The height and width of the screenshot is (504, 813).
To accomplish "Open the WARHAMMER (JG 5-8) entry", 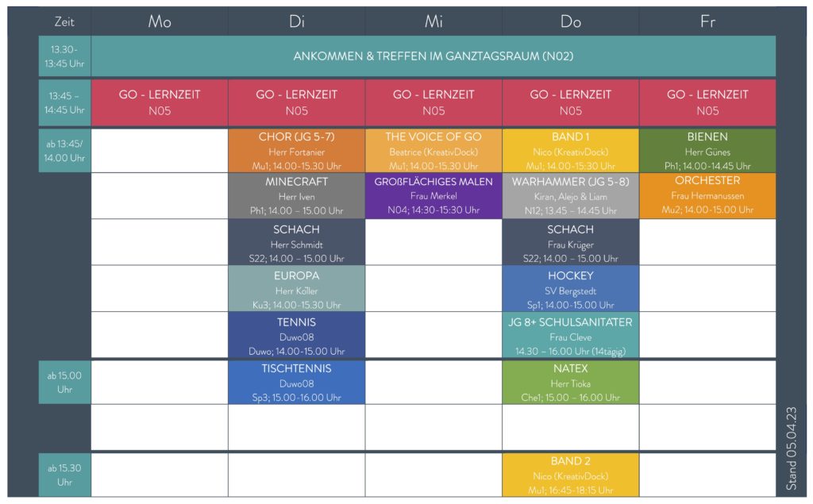I will (570, 195).
